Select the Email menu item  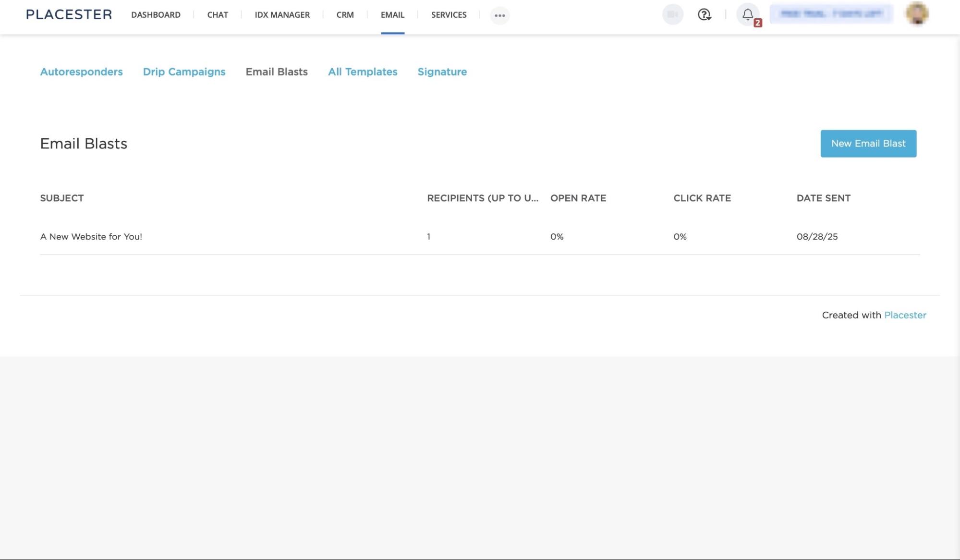392,15
